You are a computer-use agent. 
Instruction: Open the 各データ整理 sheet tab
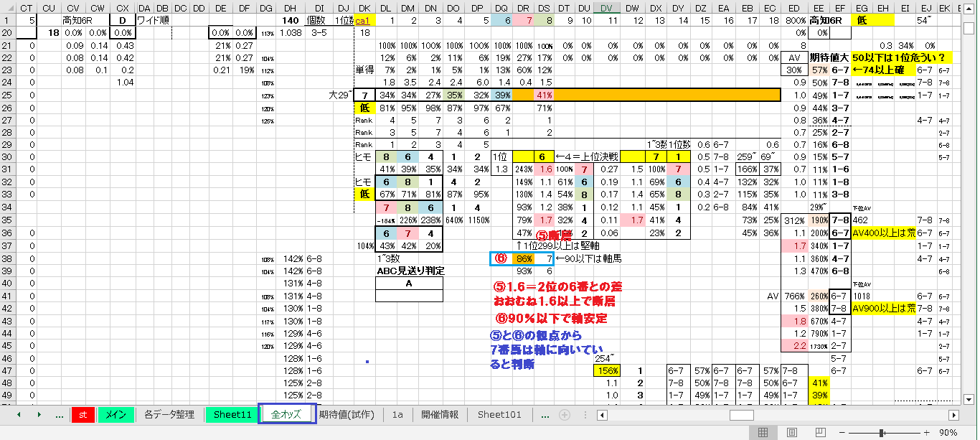pos(169,415)
